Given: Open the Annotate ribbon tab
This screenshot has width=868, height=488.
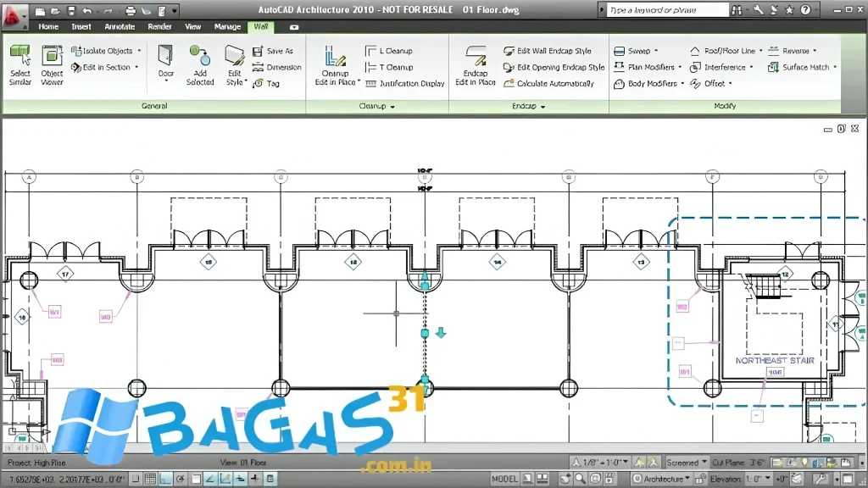Looking at the screenshot, I should pos(120,26).
